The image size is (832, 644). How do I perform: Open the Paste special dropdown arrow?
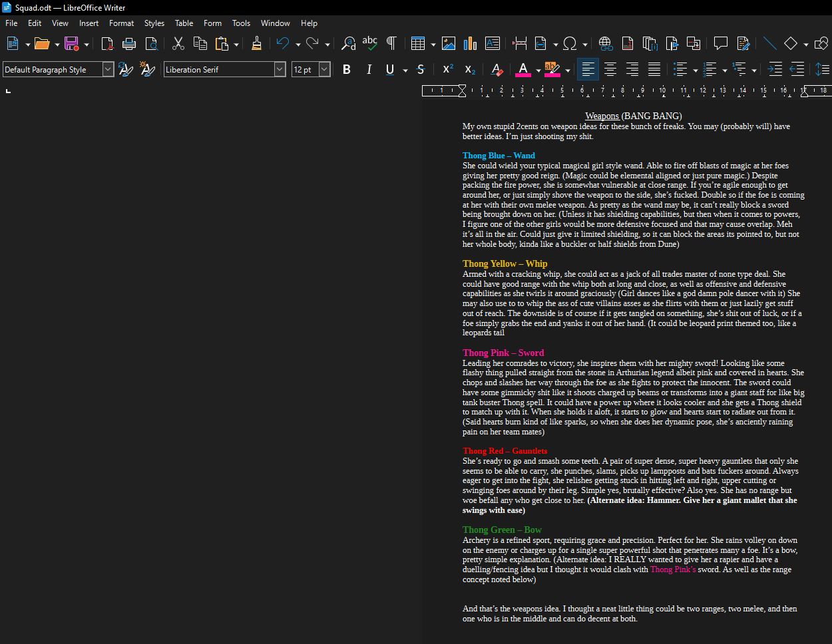click(236, 44)
